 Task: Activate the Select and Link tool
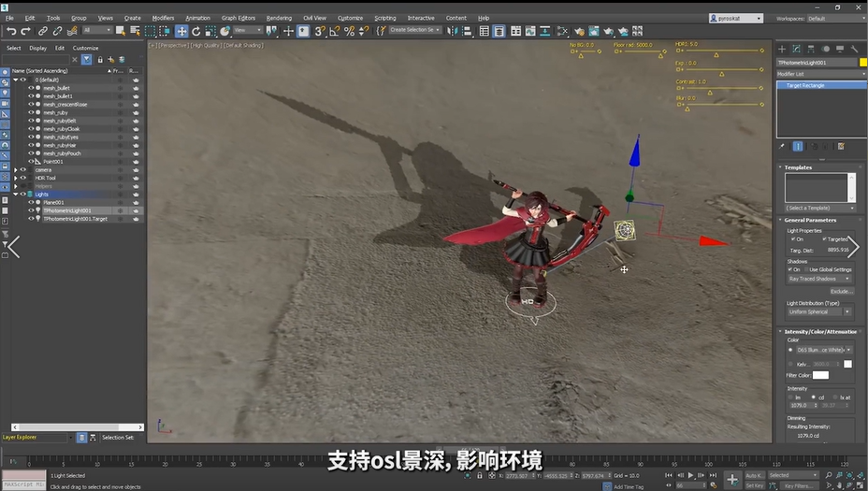coord(43,31)
